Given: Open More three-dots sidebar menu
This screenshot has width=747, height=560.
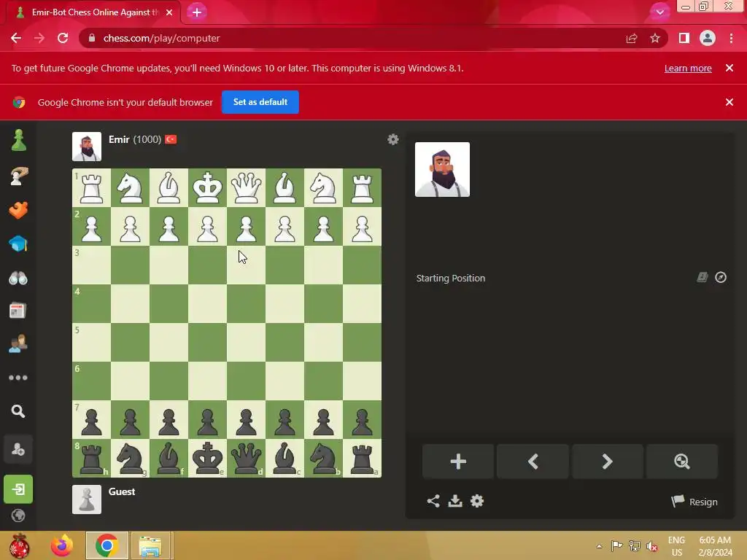Looking at the screenshot, I should point(18,378).
